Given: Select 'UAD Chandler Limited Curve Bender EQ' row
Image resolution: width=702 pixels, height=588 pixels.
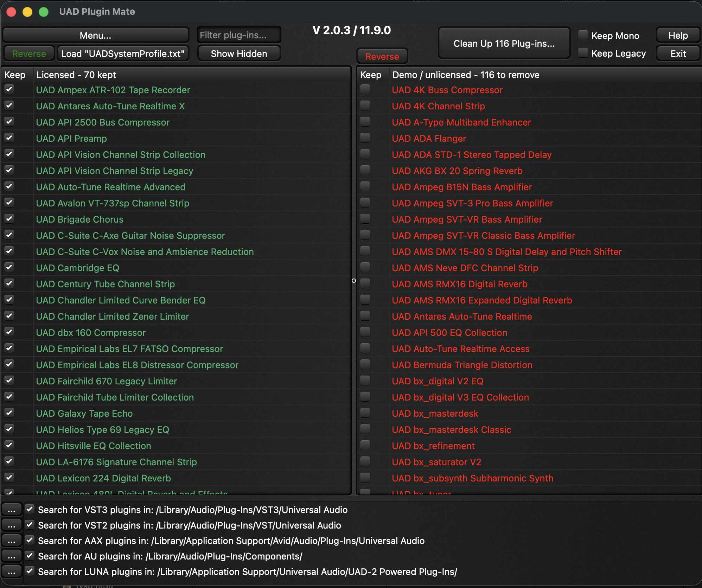Looking at the screenshot, I should [x=176, y=300].
